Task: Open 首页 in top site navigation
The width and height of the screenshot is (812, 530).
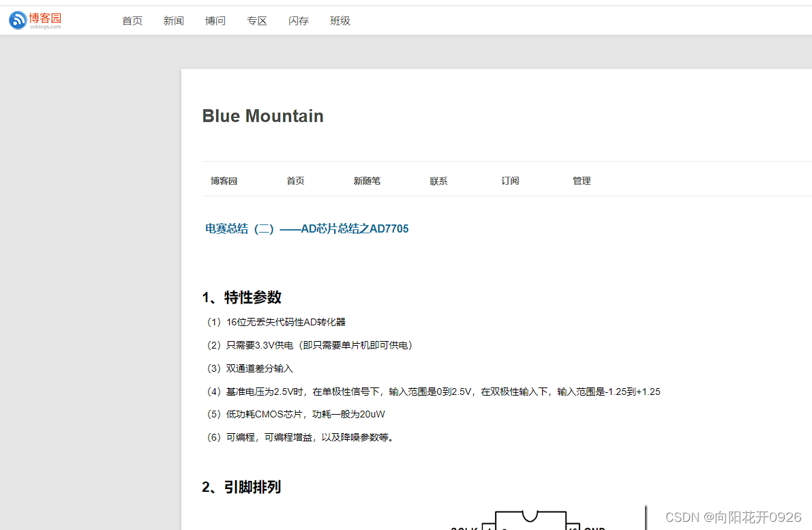Action: point(132,20)
